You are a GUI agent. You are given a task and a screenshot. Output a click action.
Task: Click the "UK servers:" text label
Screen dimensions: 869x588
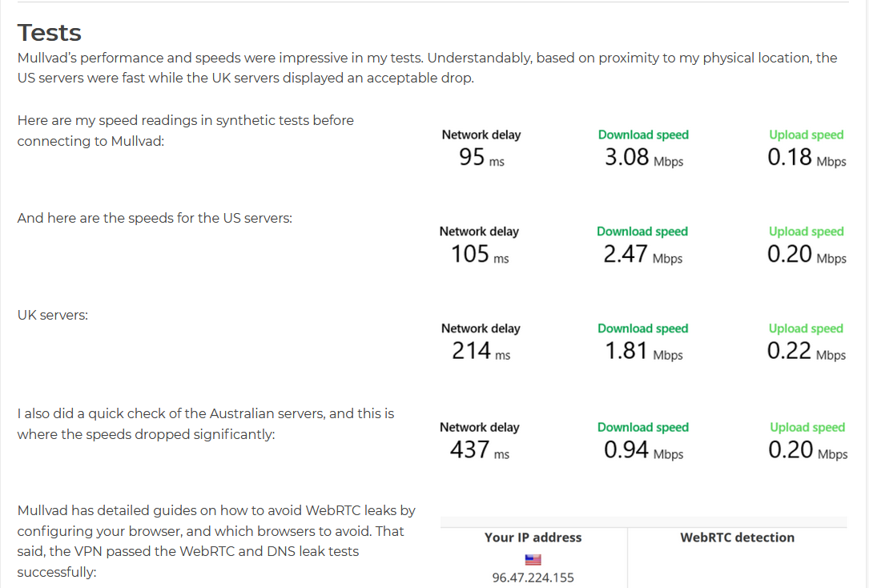pos(53,316)
